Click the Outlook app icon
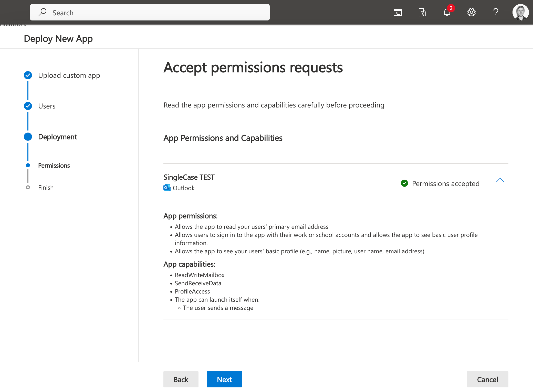Viewport: 533px width, 392px height. click(167, 188)
